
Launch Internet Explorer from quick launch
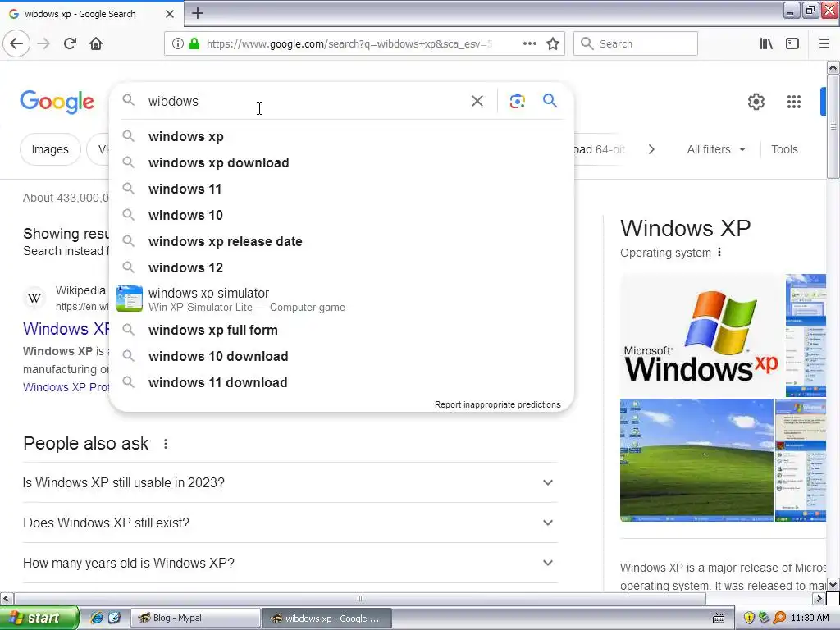coord(97,618)
